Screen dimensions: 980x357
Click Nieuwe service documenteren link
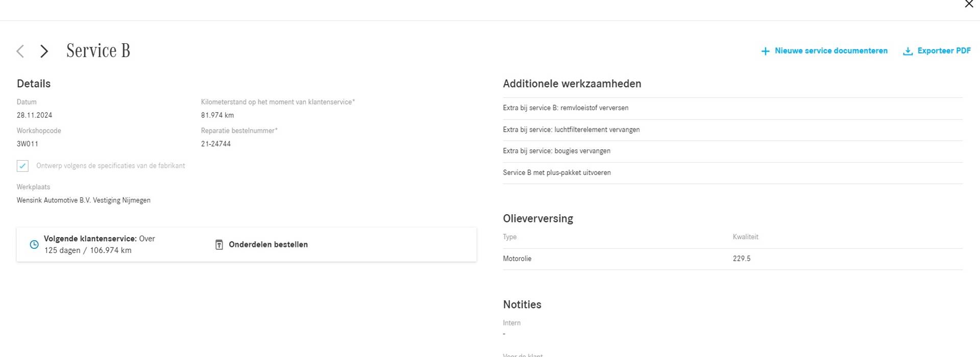tap(830, 51)
